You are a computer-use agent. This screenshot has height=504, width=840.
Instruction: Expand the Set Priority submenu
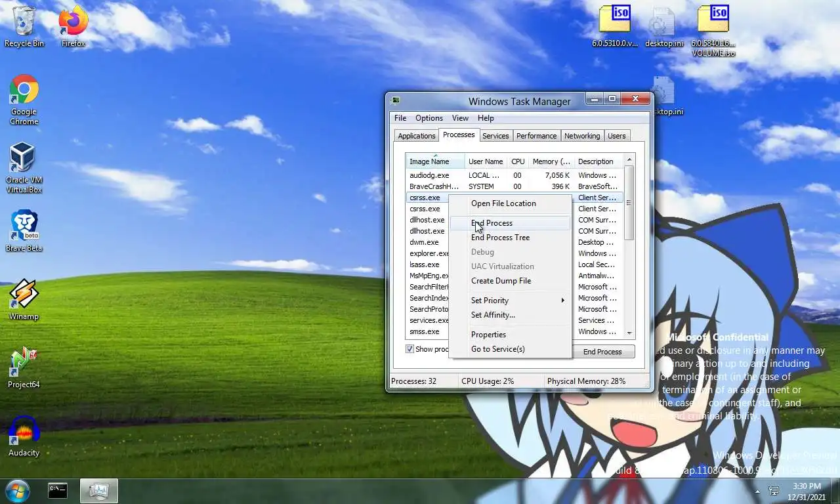pyautogui.click(x=510, y=301)
